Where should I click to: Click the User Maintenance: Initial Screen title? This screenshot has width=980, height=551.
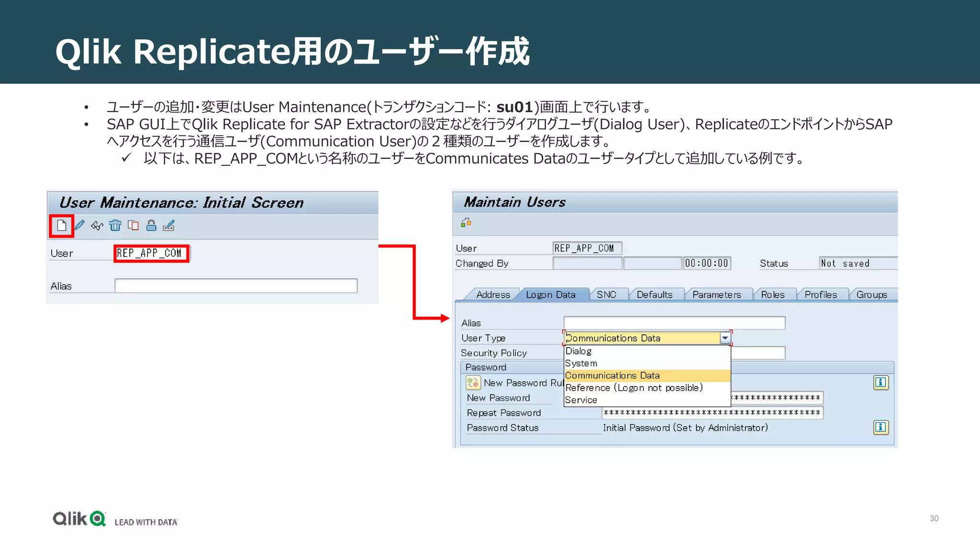pos(181,203)
